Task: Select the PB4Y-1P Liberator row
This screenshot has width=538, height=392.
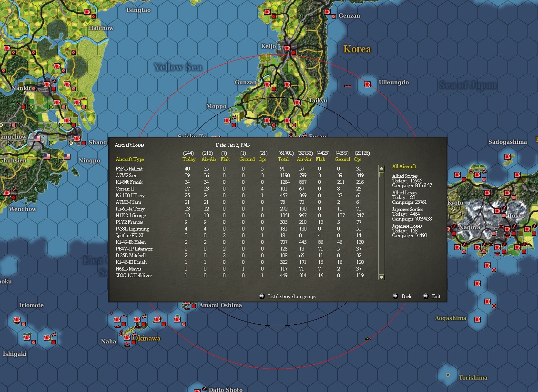Action: click(240, 249)
